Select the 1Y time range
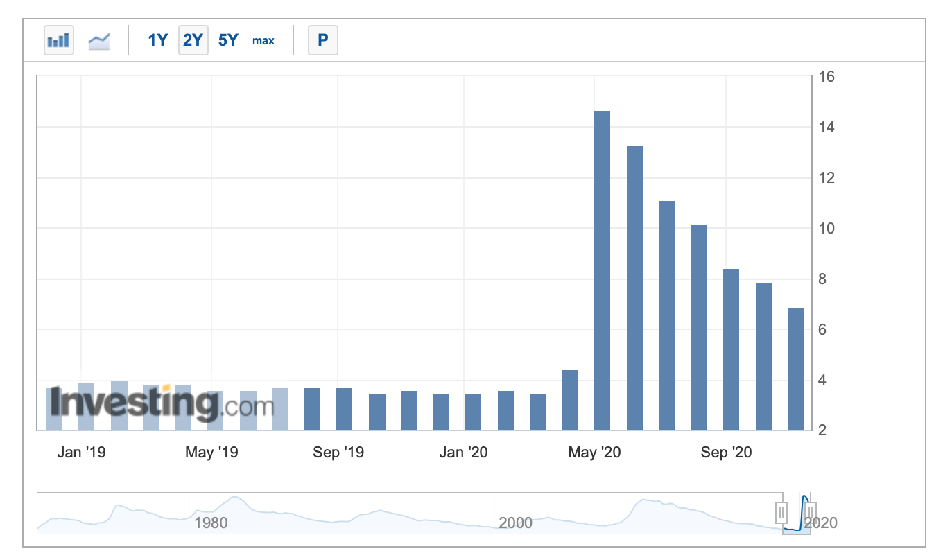Viewport: 943px width, 560px height. pyautogui.click(x=158, y=40)
